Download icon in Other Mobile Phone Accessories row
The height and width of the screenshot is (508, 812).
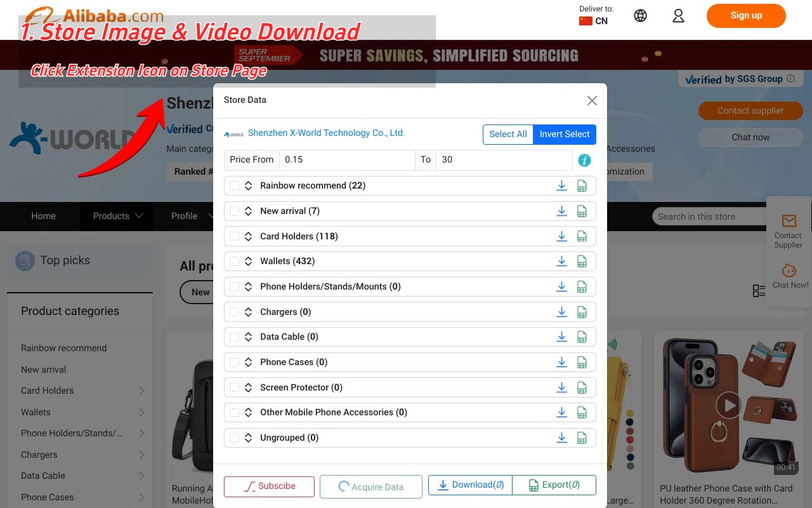561,412
